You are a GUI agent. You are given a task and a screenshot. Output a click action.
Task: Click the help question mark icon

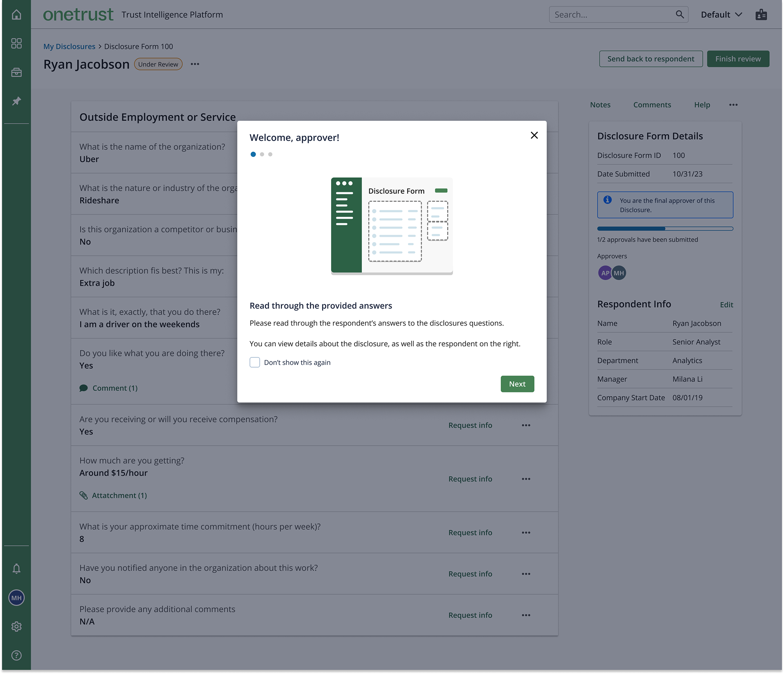(16, 655)
